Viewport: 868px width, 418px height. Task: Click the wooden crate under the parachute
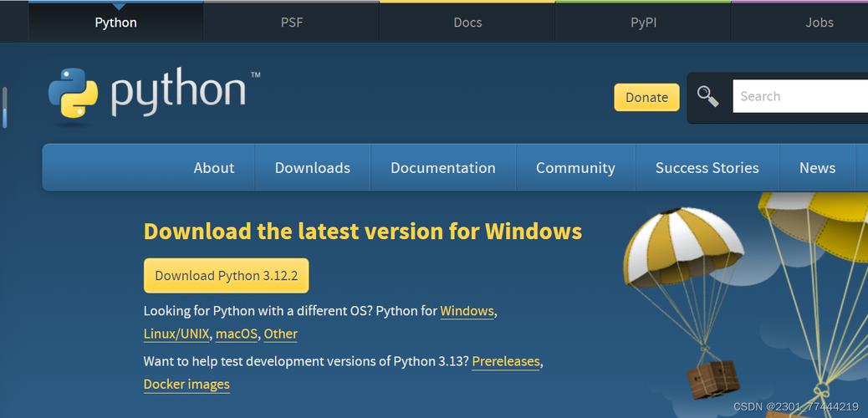713,380
